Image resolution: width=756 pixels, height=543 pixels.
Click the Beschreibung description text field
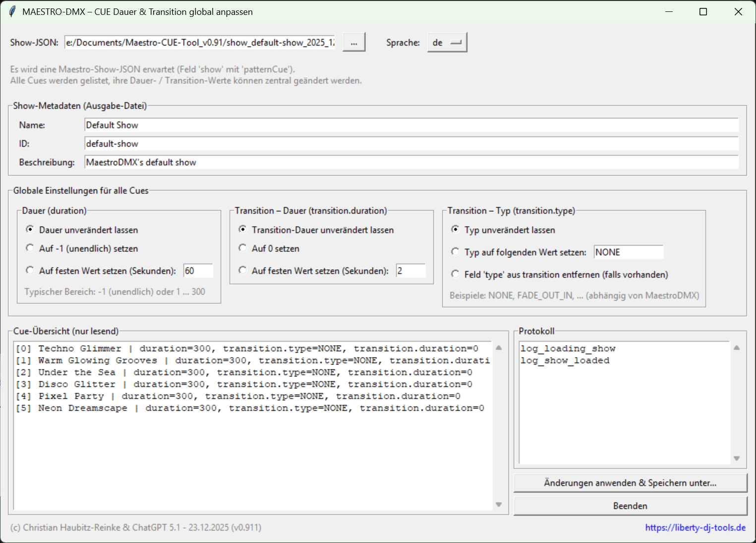(411, 162)
